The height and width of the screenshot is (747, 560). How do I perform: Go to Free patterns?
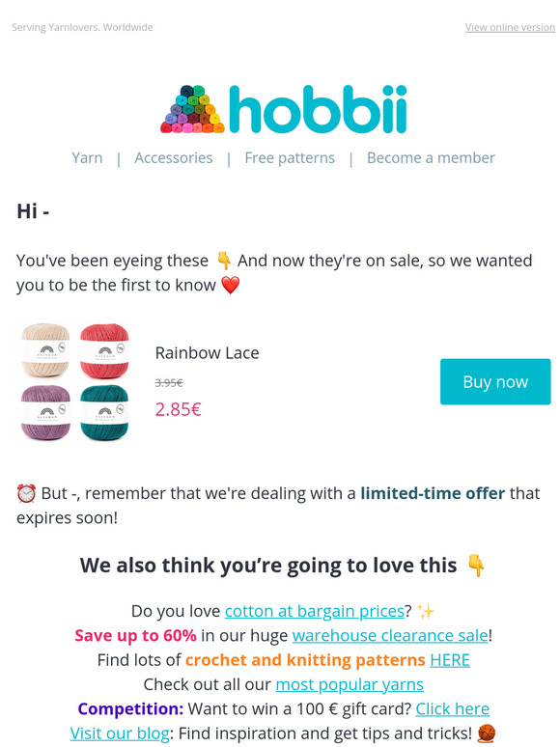point(290,157)
